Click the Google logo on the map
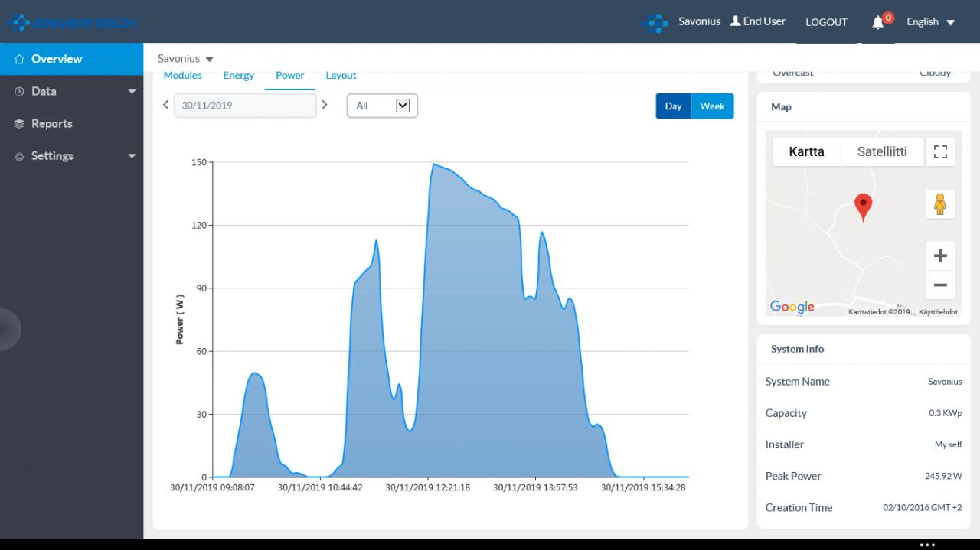Viewport: 980px width, 550px height. point(792,307)
